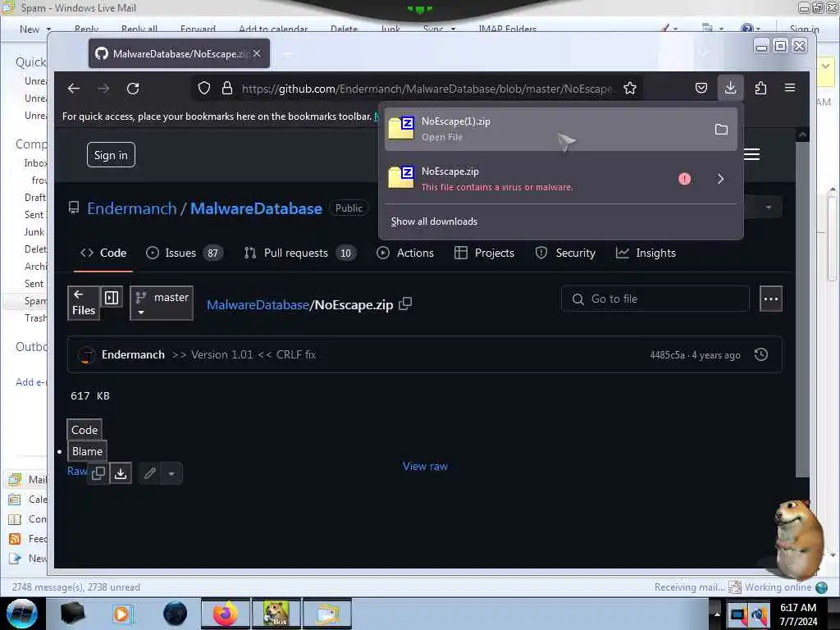Reload the GitHub page
Image resolution: width=840 pixels, height=630 pixels.
pos(133,89)
